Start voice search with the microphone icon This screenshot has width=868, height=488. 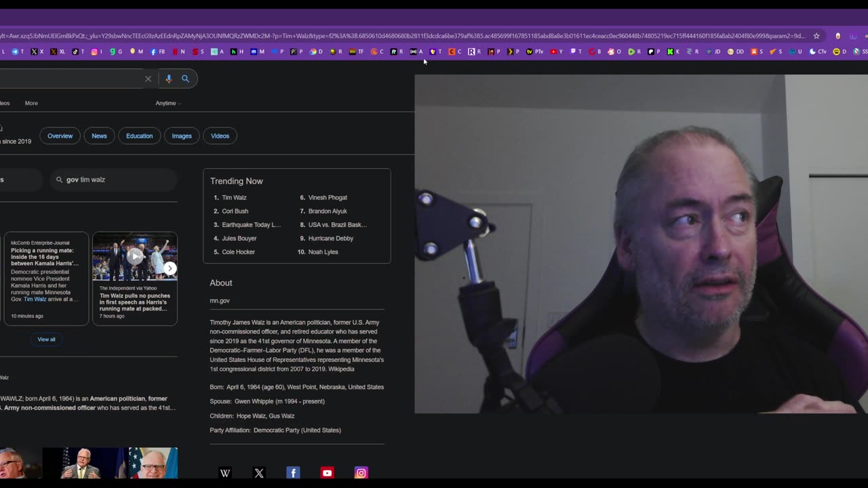tap(169, 79)
